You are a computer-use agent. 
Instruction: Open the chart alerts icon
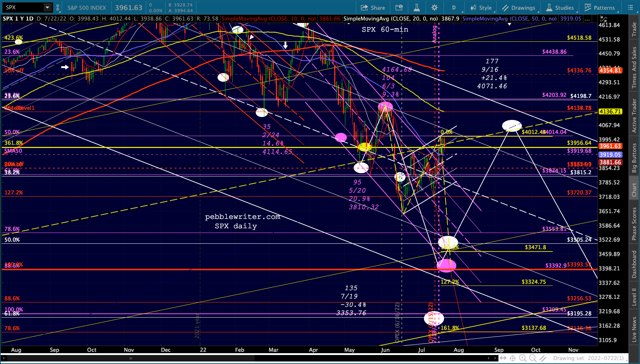point(399,8)
